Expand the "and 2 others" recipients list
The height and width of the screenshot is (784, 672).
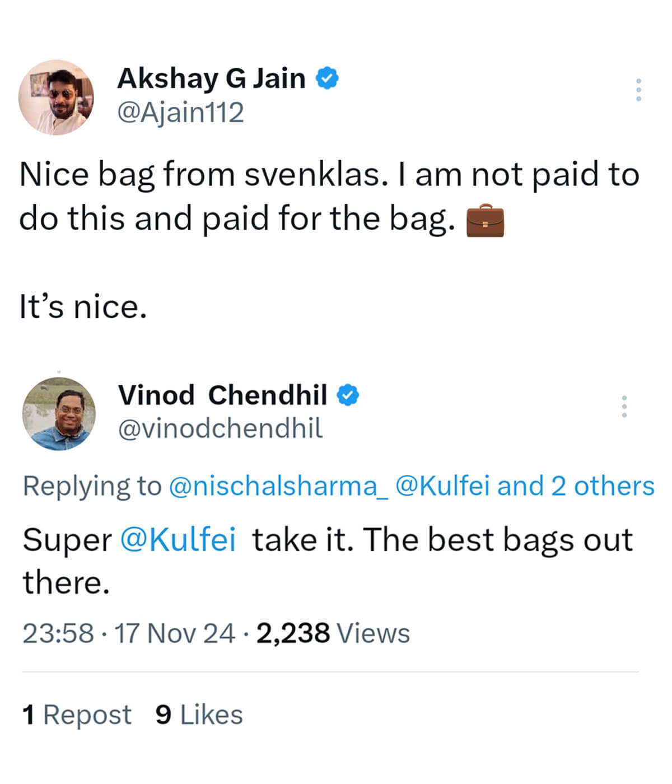[576, 486]
